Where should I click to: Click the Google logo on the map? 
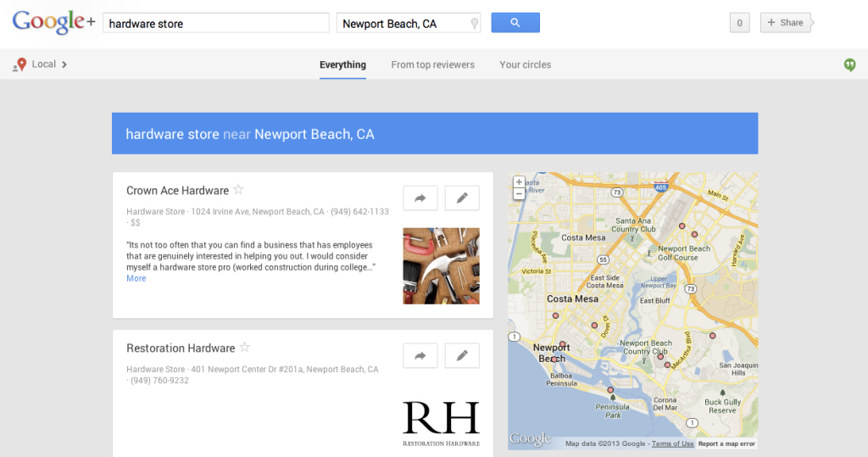pos(531,438)
